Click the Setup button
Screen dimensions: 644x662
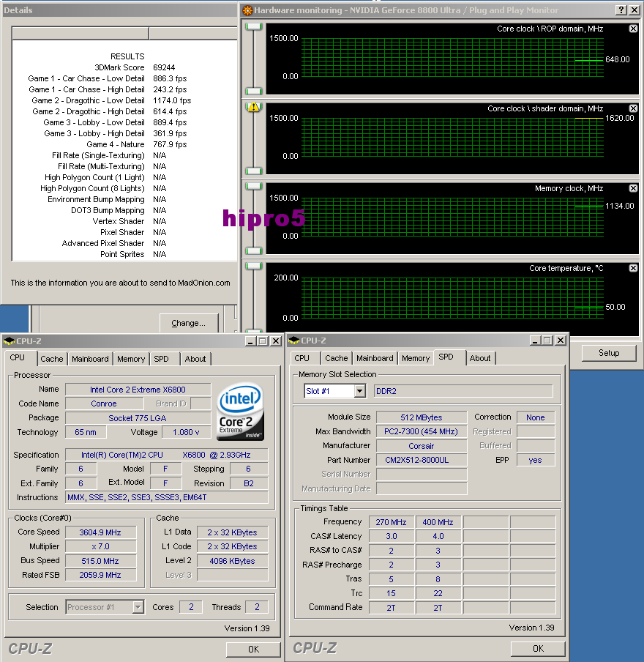tap(608, 352)
